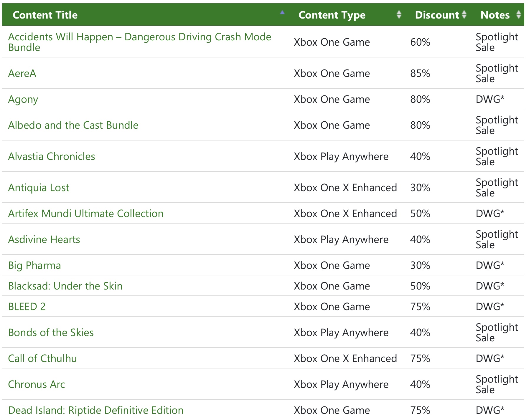Open the Chronus Arc link
This screenshot has height=420, width=529.
coord(37,384)
